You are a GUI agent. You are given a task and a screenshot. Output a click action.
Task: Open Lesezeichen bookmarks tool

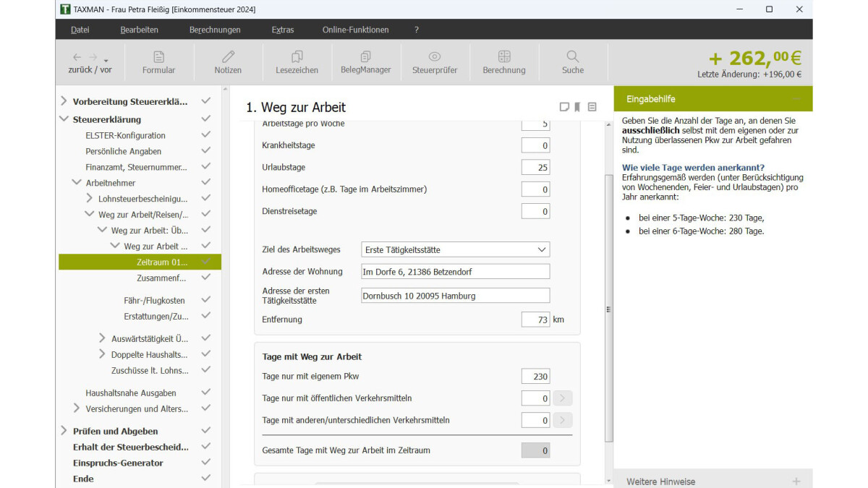(297, 57)
